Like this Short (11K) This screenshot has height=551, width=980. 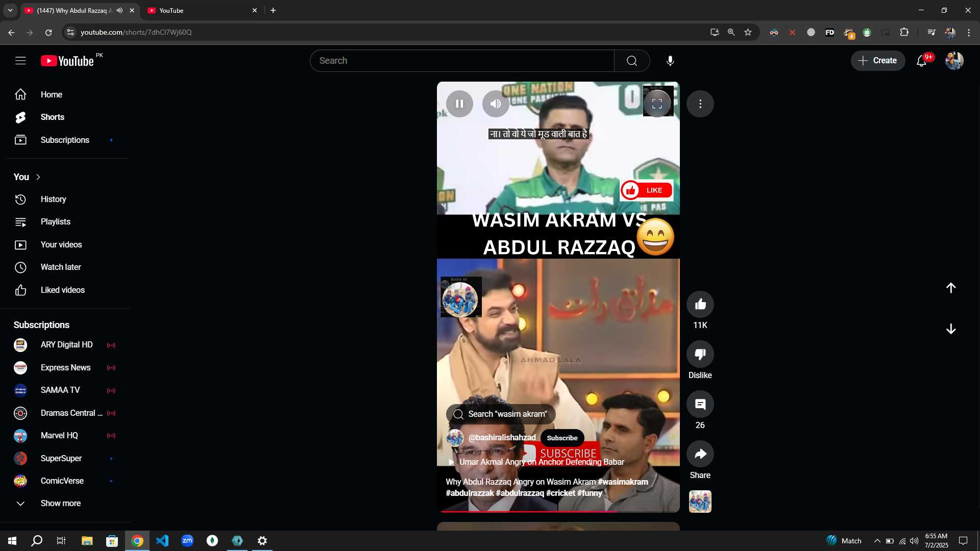[700, 305]
